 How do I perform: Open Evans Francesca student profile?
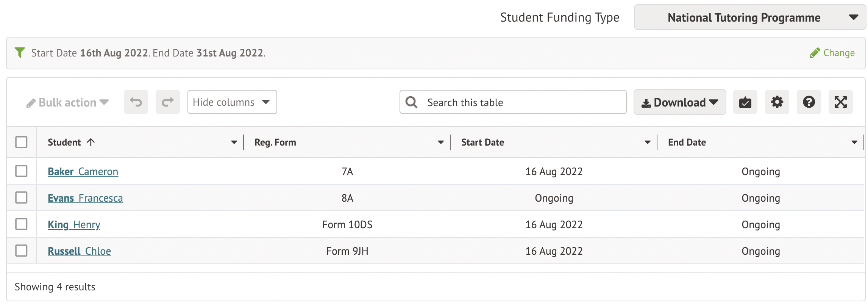85,198
